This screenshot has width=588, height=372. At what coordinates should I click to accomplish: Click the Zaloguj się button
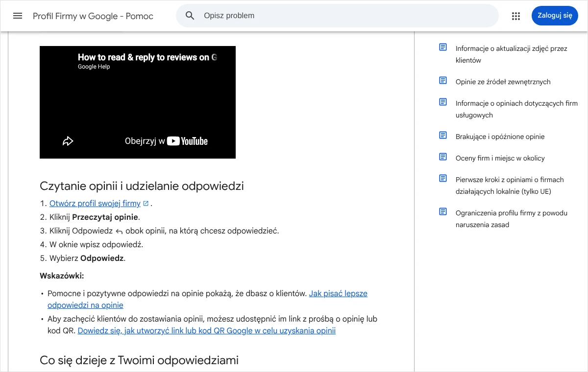pyautogui.click(x=555, y=16)
